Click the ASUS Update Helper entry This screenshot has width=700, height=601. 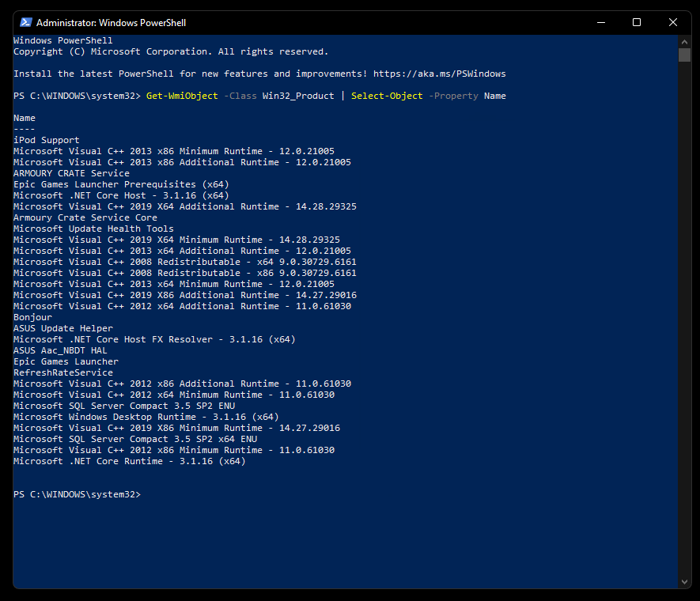click(x=63, y=328)
